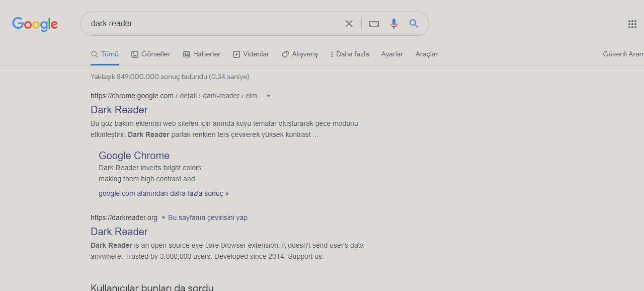Switch to the Görseller tab
Screen dimensions: 644x291
pyautogui.click(x=151, y=54)
